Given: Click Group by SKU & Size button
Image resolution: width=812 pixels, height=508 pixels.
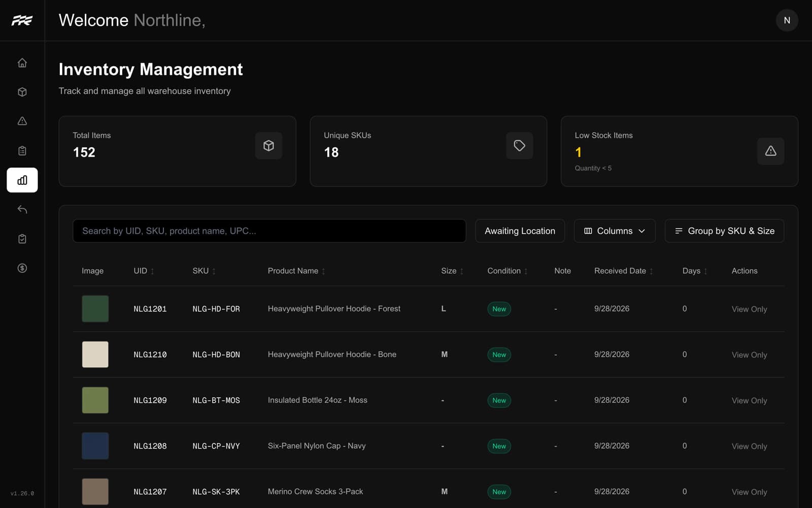Looking at the screenshot, I should point(724,231).
